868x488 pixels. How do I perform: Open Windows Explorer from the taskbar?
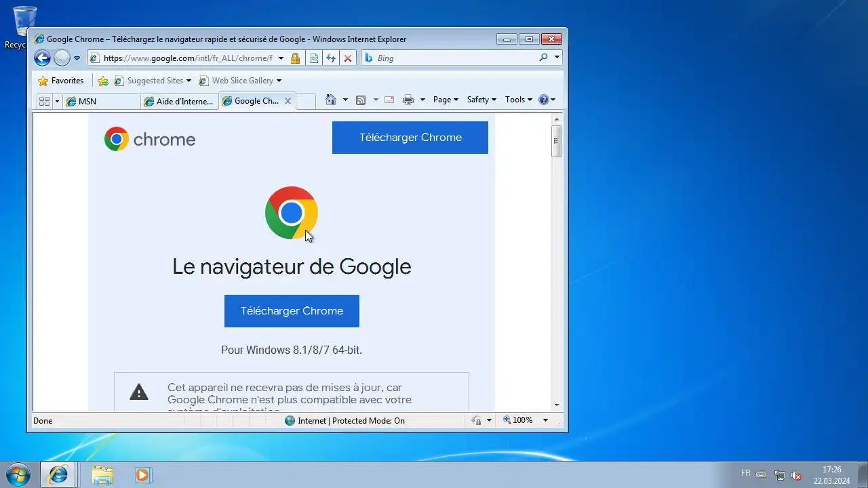102,474
